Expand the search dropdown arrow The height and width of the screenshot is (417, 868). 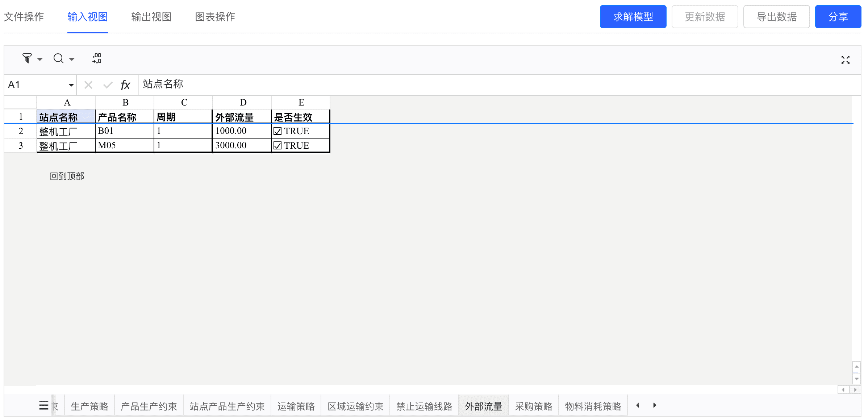[72, 59]
